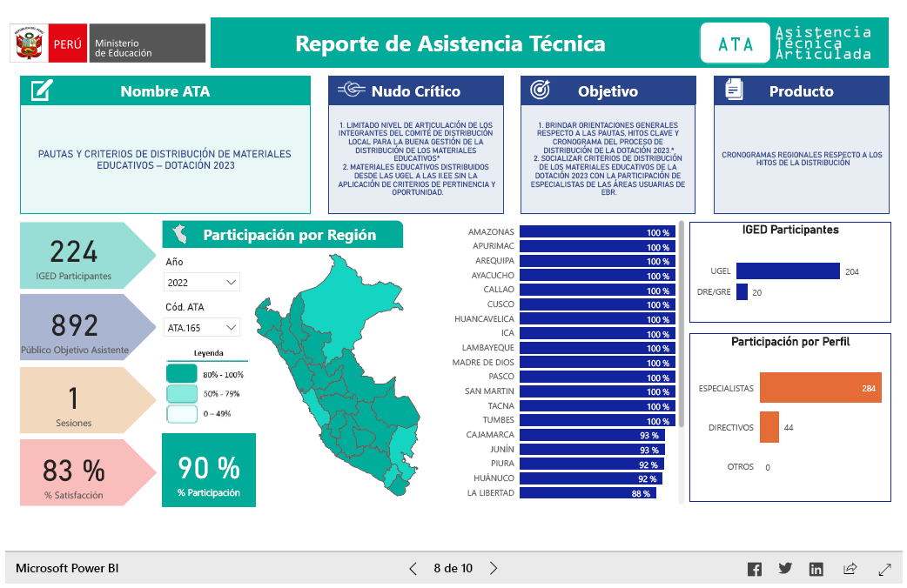Click the 90 % Participación tile
907x588 pixels.
click(209, 470)
